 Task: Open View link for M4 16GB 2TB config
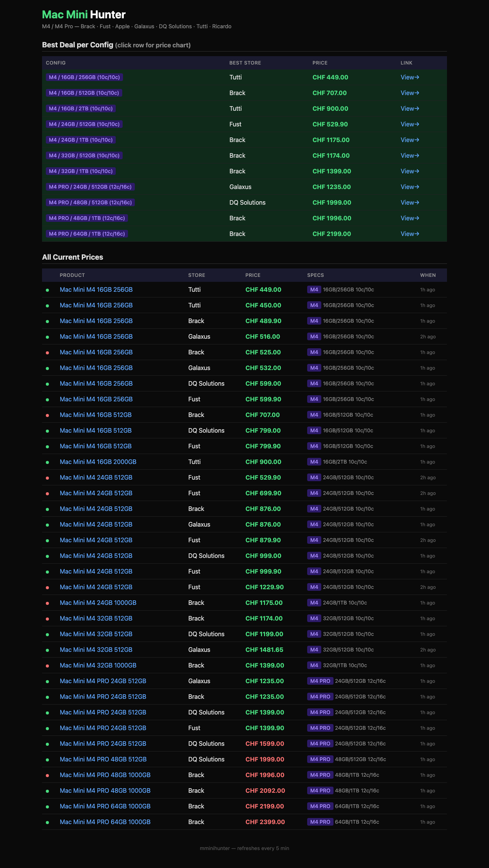(410, 108)
